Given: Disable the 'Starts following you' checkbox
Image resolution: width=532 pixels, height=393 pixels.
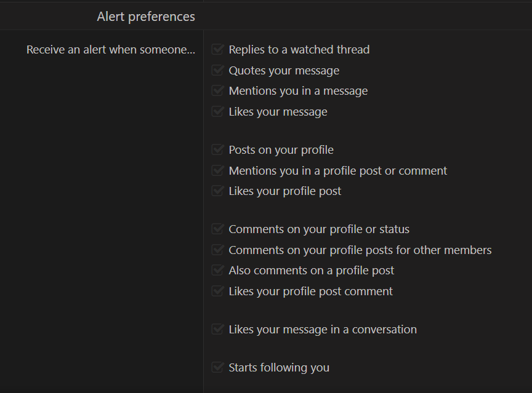Looking at the screenshot, I should coord(217,367).
